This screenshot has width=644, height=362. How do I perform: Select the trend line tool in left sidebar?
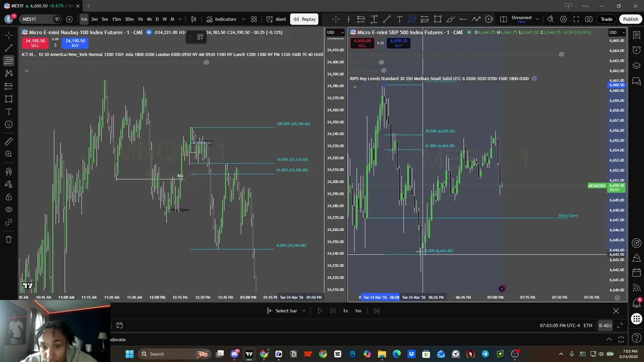point(9,48)
